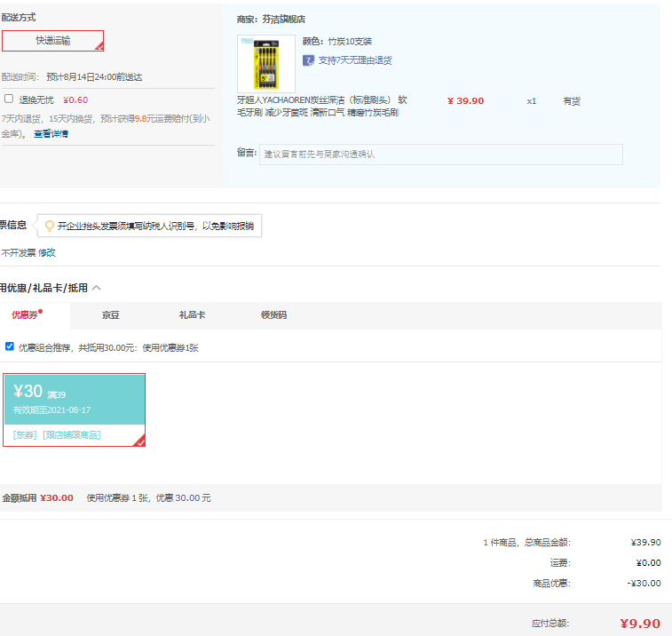
Task: Click 修改 to edit invoice
Action: point(47,252)
